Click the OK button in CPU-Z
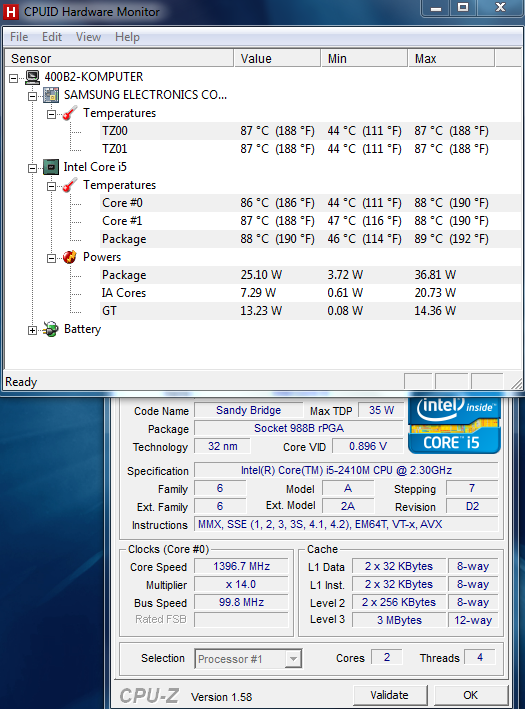Screen dimensions: 525x709 [470, 695]
